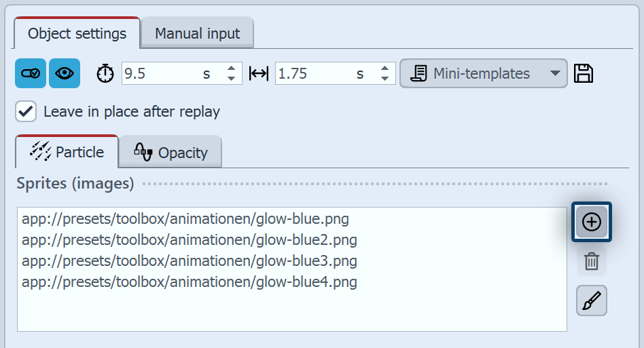Select the glow-blue3.png sprite entry
This screenshot has height=348, width=644.
click(189, 261)
